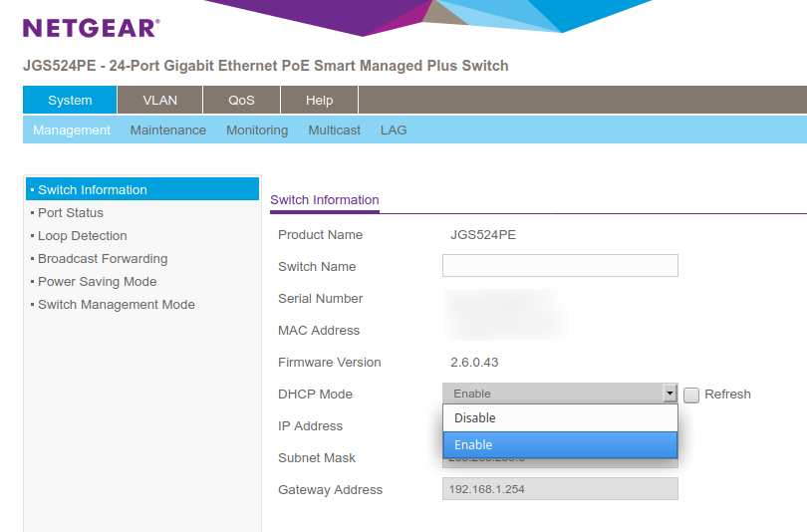Click the product name value JGS524PE
Image resolution: width=807 pixels, height=532 pixels.
(483, 234)
